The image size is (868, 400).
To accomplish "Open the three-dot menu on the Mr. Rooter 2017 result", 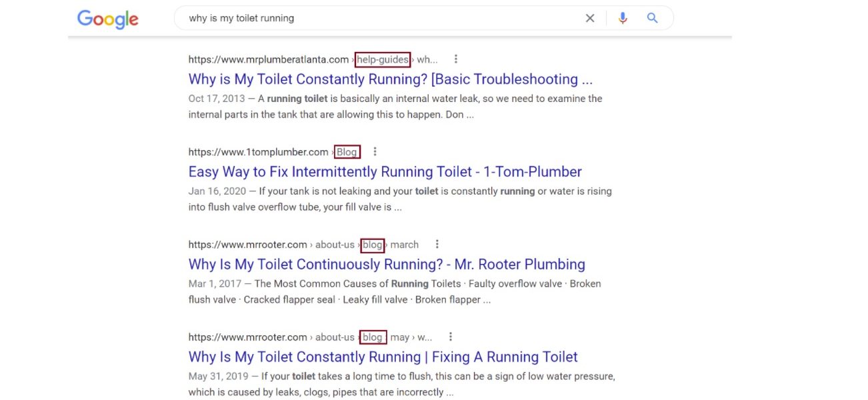I will tap(437, 244).
